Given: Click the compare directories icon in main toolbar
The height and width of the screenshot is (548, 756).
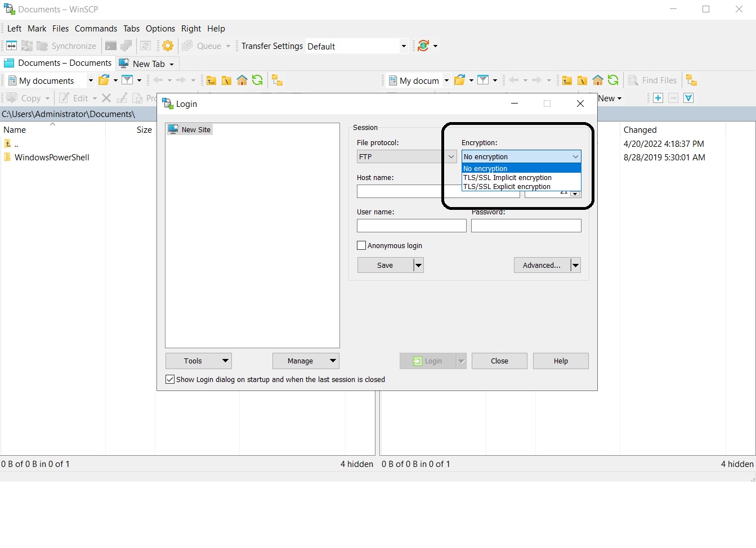Looking at the screenshot, I should tap(11, 46).
